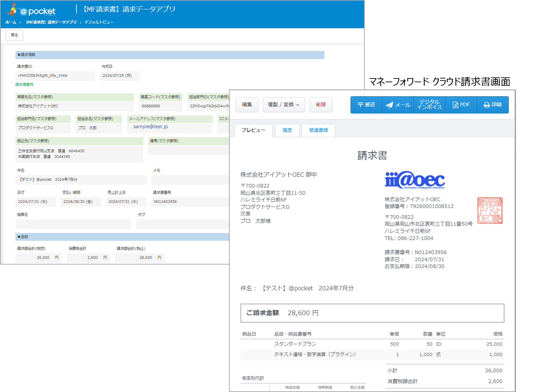Click the 編集 button in invoice window
The image size is (542, 392).
point(247,105)
